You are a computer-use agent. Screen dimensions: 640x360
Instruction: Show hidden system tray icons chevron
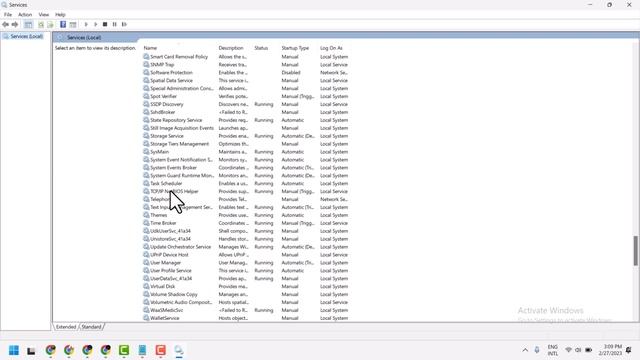click(x=525, y=350)
